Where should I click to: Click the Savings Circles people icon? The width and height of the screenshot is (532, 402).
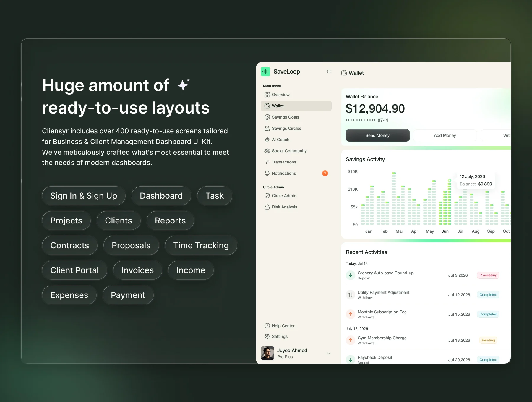point(267,128)
